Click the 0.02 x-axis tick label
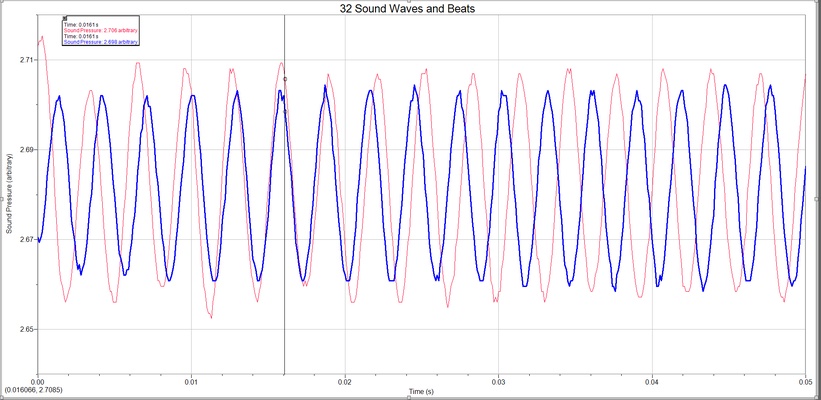Image resolution: width=821 pixels, height=400 pixels. pyautogui.click(x=345, y=383)
